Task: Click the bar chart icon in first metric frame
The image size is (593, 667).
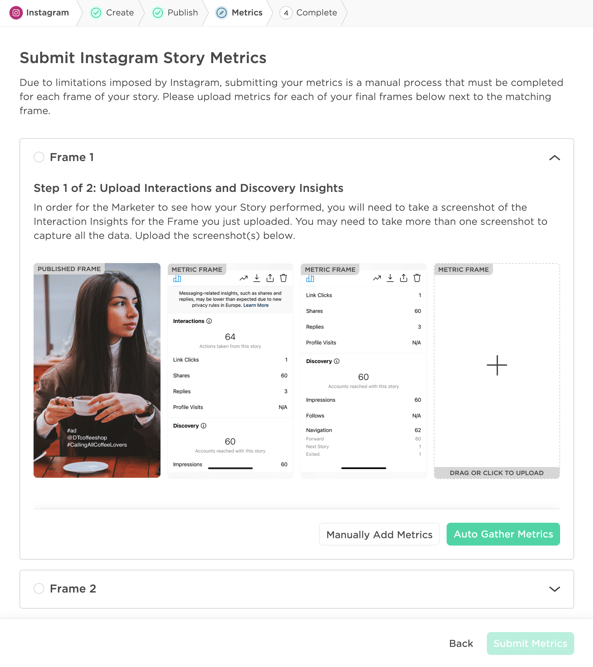Action: pos(177,279)
